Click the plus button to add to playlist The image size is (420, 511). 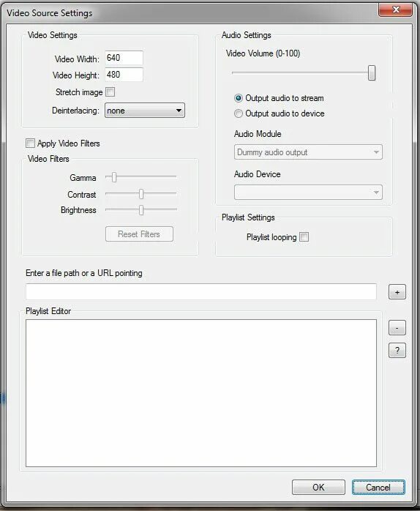point(397,292)
